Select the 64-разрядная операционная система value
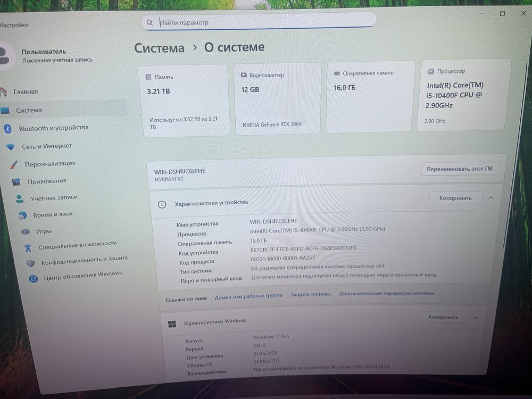 (318, 267)
